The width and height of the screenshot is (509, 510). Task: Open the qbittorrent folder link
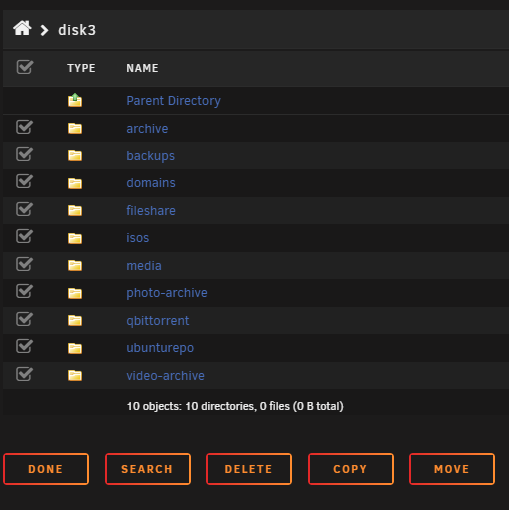[157, 321]
